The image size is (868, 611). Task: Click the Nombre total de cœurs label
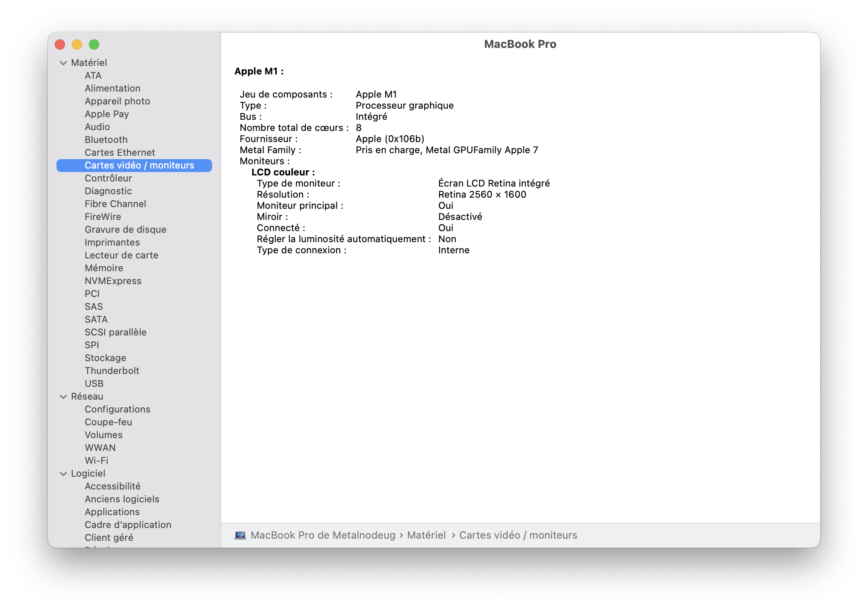[294, 128]
